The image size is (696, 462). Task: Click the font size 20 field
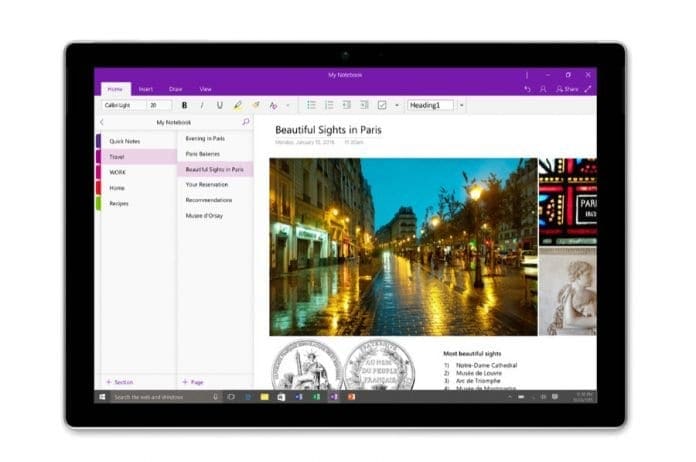pos(159,105)
